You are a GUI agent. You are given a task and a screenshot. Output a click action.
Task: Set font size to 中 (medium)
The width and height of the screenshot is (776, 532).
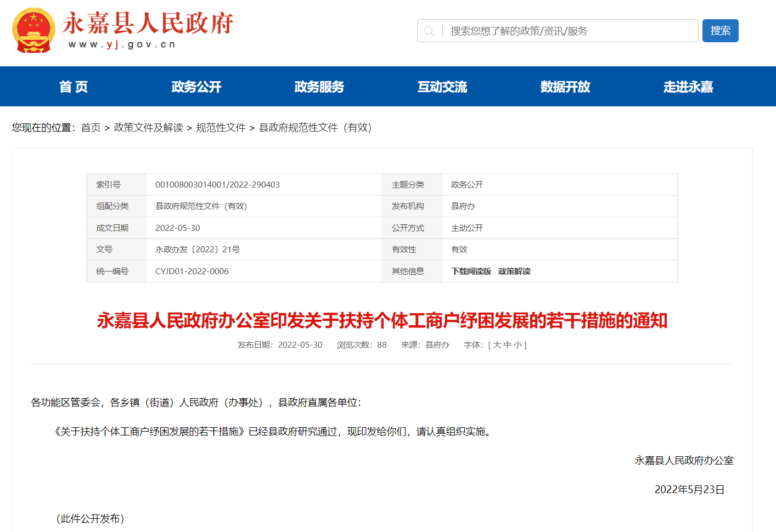507,345
